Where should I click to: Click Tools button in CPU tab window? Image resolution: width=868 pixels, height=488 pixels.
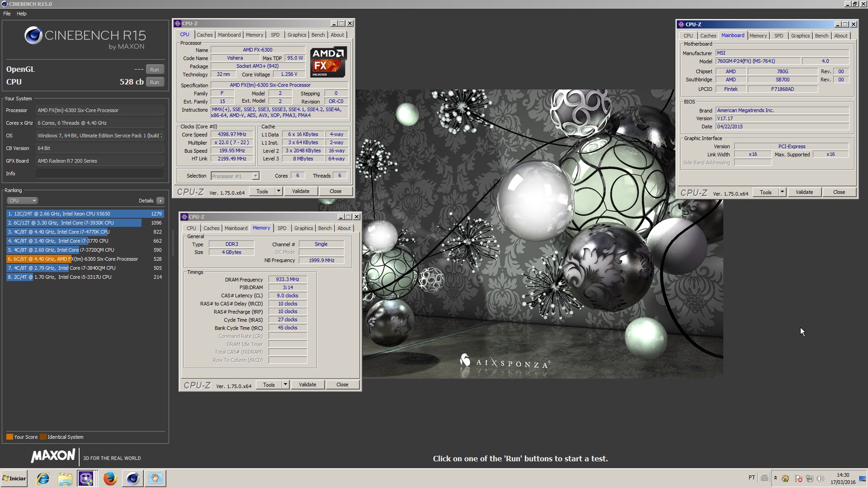[262, 191]
